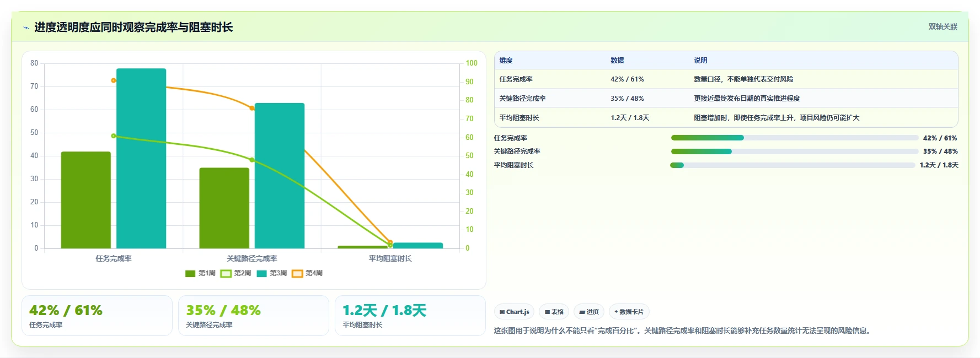Screen dimensions: 980x358
Task: Click the 说明 table column header
Action: 700,61
